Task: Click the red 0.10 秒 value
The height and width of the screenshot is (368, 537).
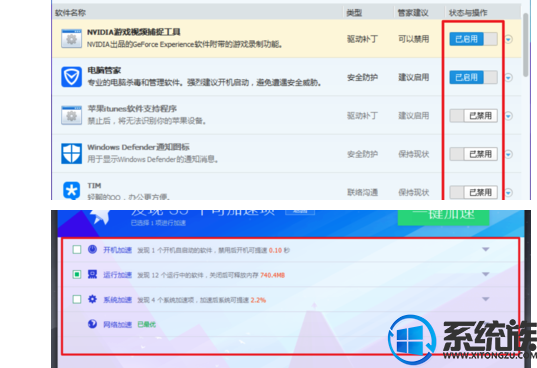Action: click(x=279, y=251)
